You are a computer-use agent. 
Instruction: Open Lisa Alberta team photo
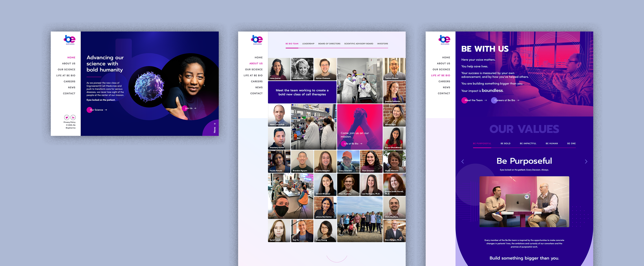302,69
